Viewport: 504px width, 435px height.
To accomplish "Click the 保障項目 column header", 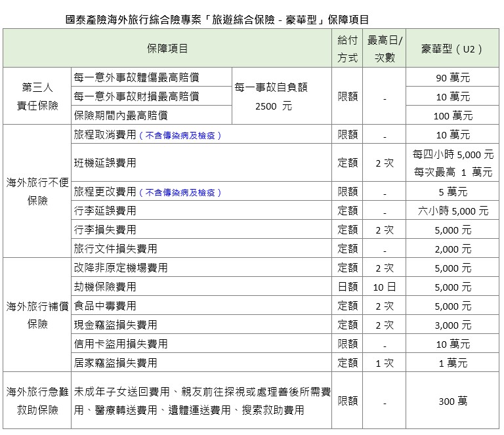I will click(x=167, y=49).
